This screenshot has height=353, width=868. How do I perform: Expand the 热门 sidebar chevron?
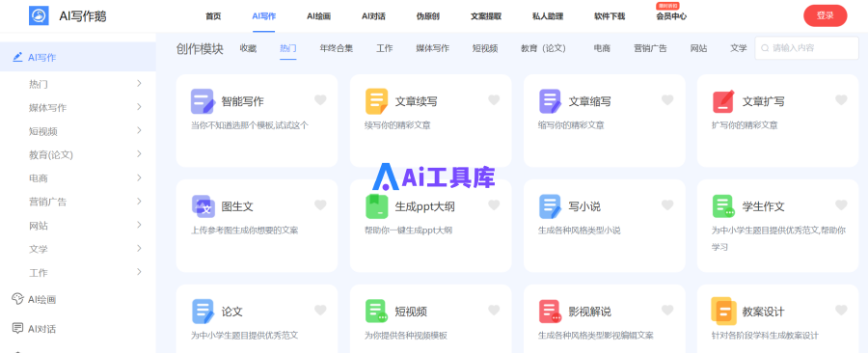coord(139,84)
